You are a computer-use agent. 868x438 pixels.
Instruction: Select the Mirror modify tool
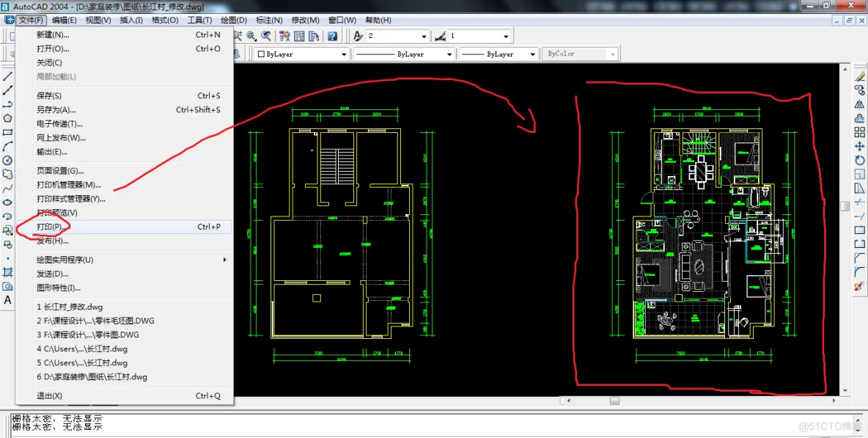[x=859, y=104]
